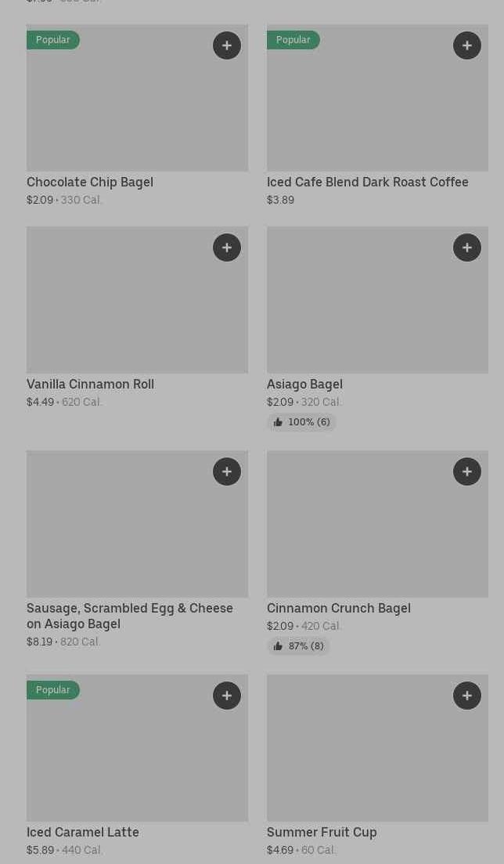Open Sausage, Scrambled Egg & Cheese title

pos(130,616)
